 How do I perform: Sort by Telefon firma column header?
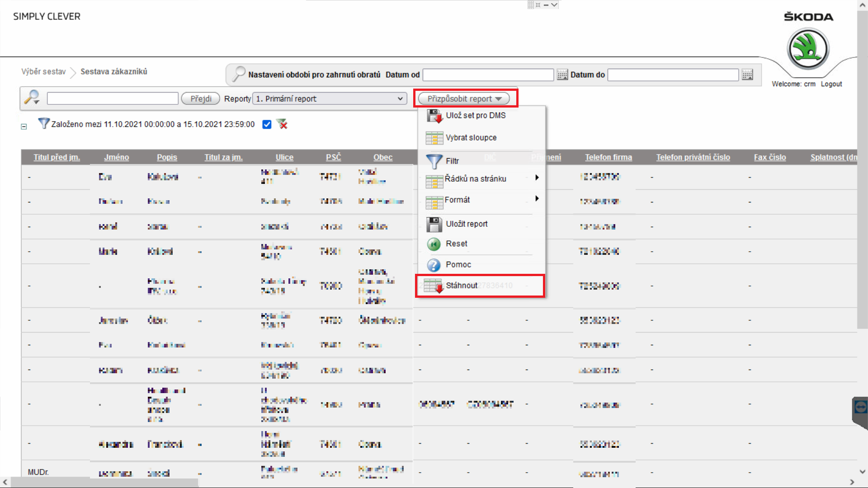pos(608,157)
